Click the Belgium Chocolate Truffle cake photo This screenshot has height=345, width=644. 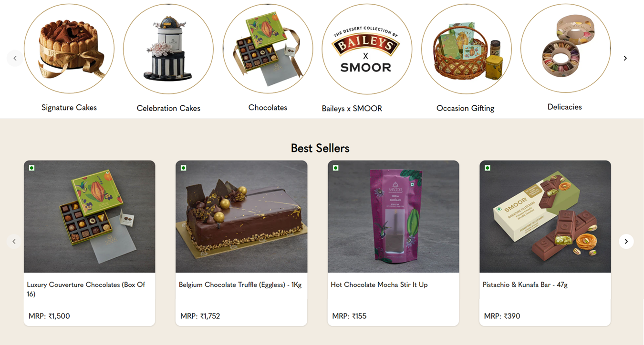point(241,216)
